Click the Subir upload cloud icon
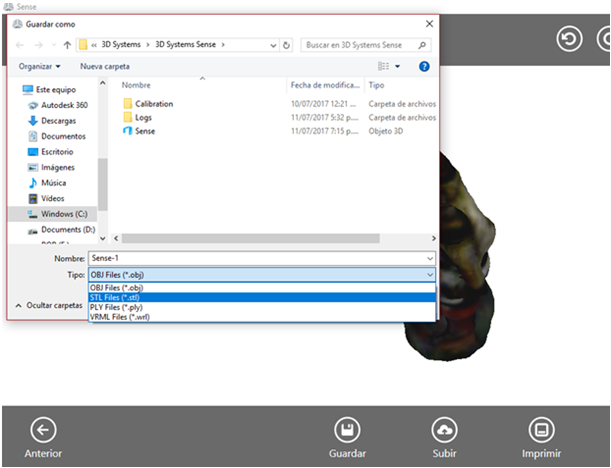611x468 pixels. 444,430
